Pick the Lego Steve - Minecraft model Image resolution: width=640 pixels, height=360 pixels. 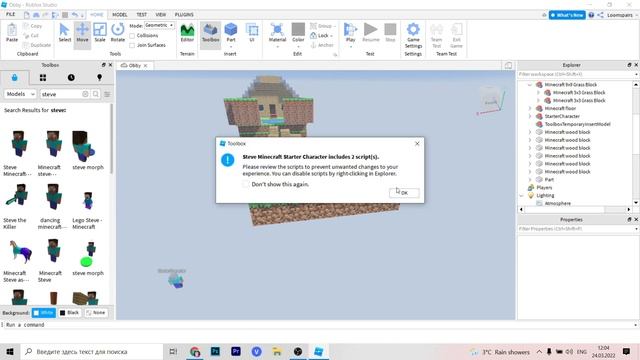click(88, 200)
